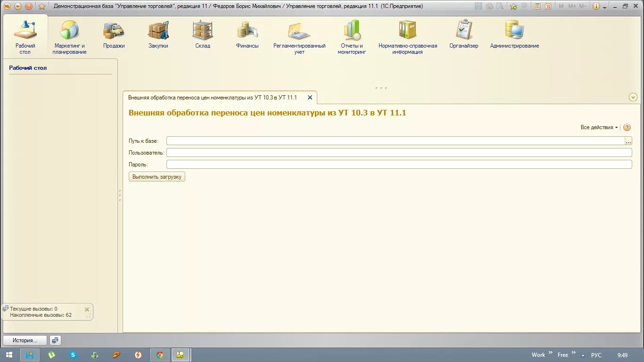The width and height of the screenshot is (644, 362).
Task: Show hidden tray icons arrow
Action: coord(583,355)
